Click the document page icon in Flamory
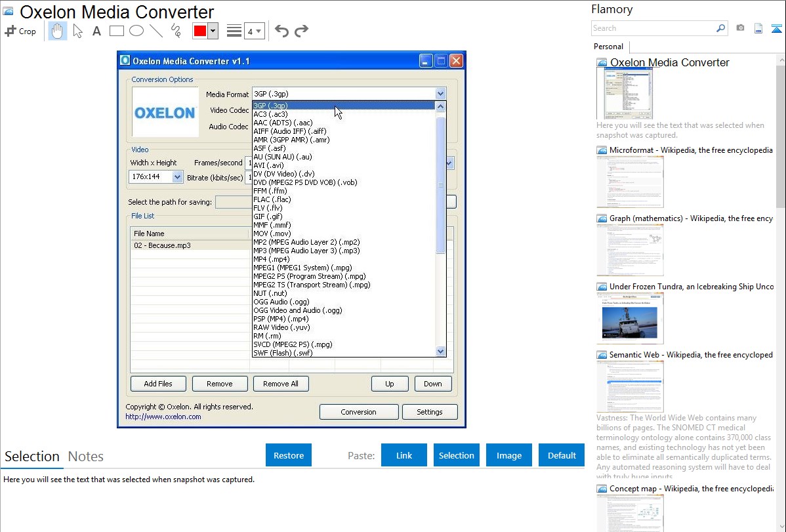Viewport: 786px width, 532px height. [x=758, y=28]
